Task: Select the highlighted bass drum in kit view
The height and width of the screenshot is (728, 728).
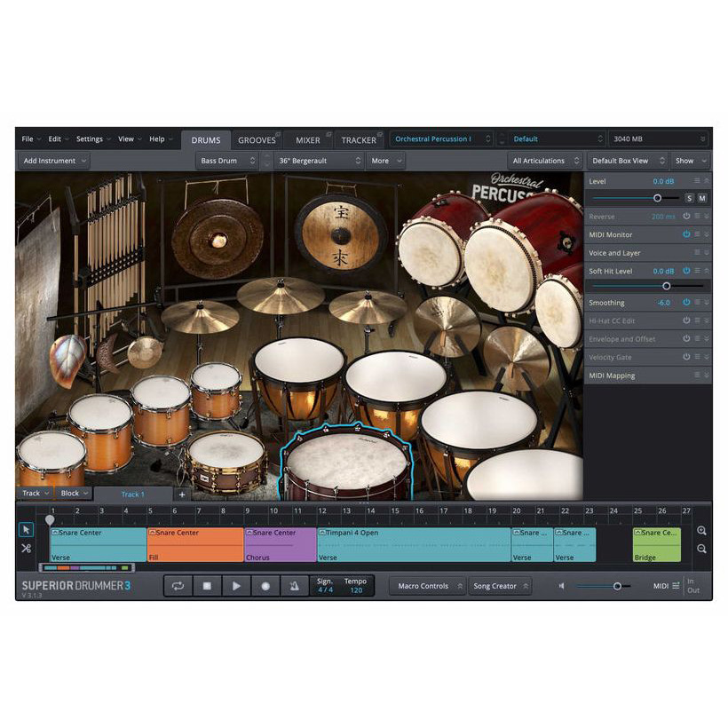Action: pyautogui.click(x=346, y=462)
